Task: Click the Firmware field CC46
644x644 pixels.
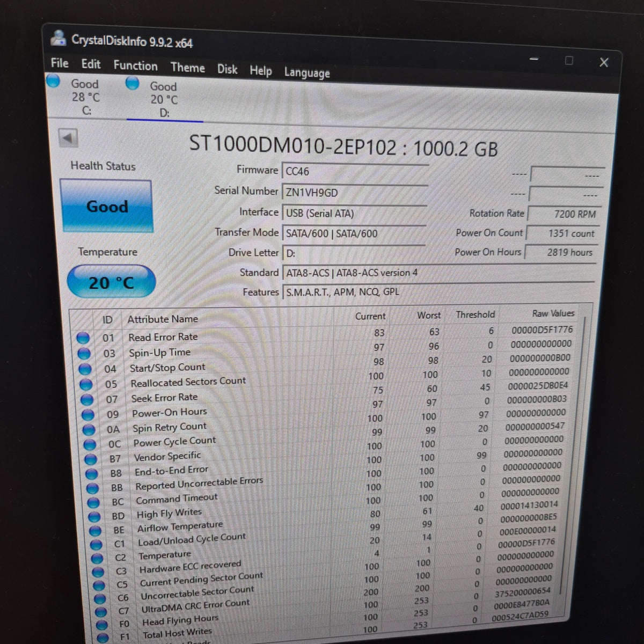Action: click(355, 172)
